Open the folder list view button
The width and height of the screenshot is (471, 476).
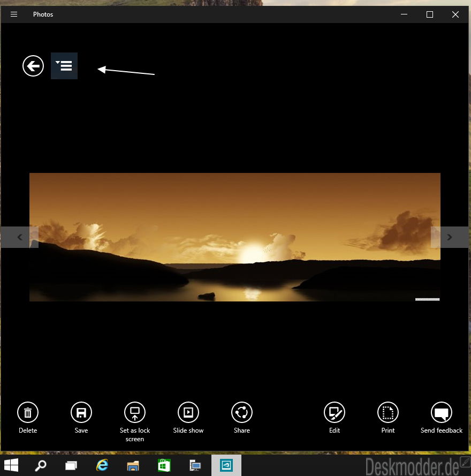pos(64,66)
